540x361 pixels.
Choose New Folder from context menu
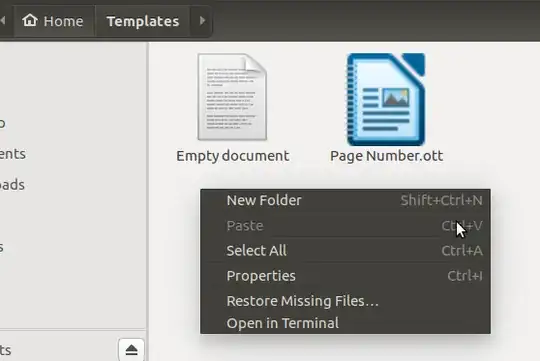pos(345,200)
